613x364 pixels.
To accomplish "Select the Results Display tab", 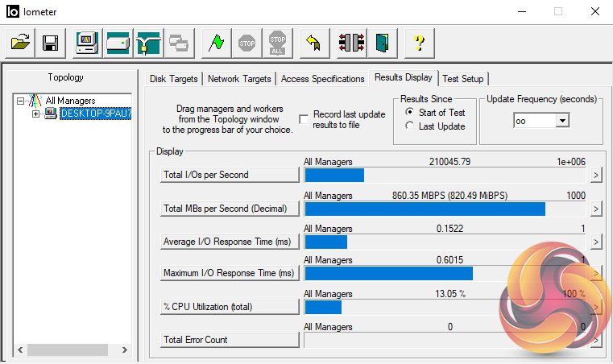I will point(404,77).
